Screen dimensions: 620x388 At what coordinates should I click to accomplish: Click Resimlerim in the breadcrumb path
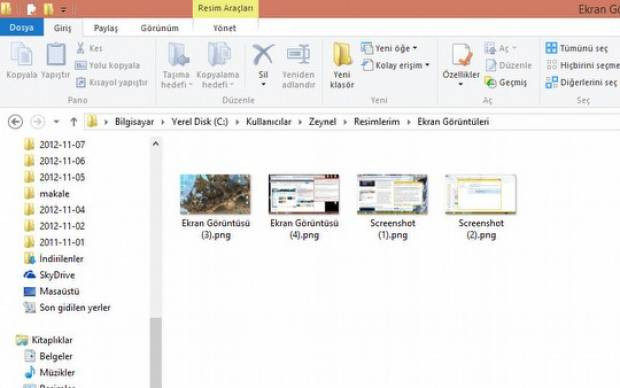(x=376, y=122)
